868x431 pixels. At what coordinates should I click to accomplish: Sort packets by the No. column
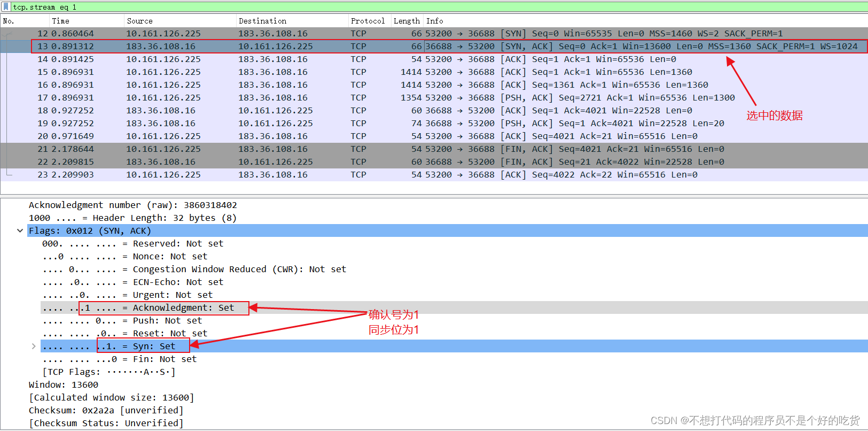[25, 21]
